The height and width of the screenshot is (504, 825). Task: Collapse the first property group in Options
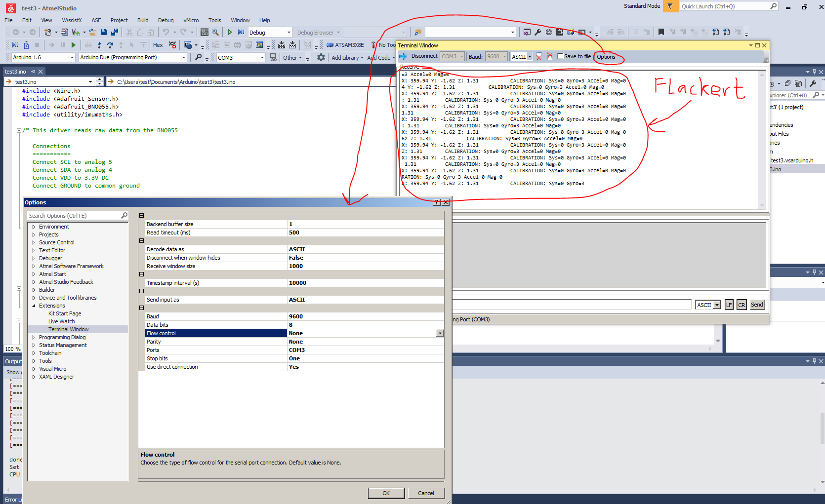pos(141,216)
